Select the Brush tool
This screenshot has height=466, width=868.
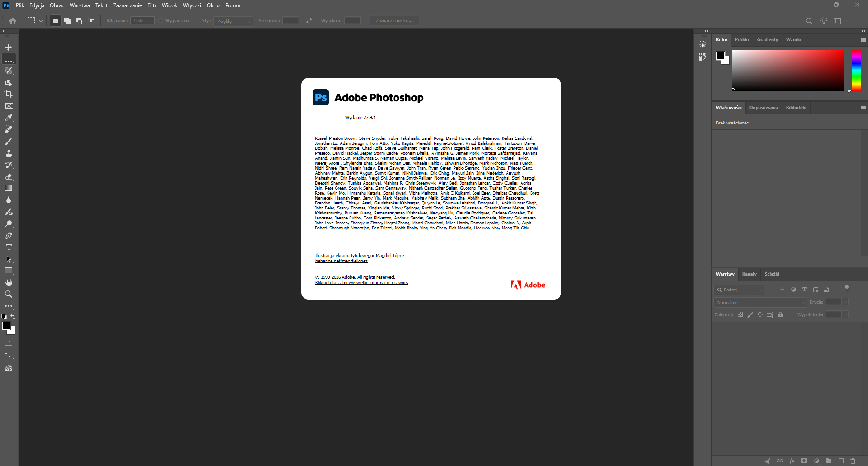pyautogui.click(x=9, y=141)
